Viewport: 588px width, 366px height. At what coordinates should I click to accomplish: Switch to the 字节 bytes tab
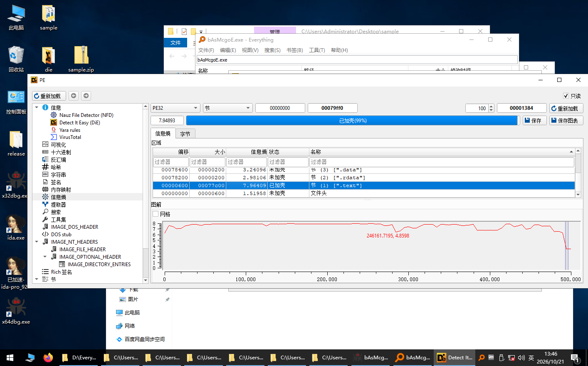185,134
